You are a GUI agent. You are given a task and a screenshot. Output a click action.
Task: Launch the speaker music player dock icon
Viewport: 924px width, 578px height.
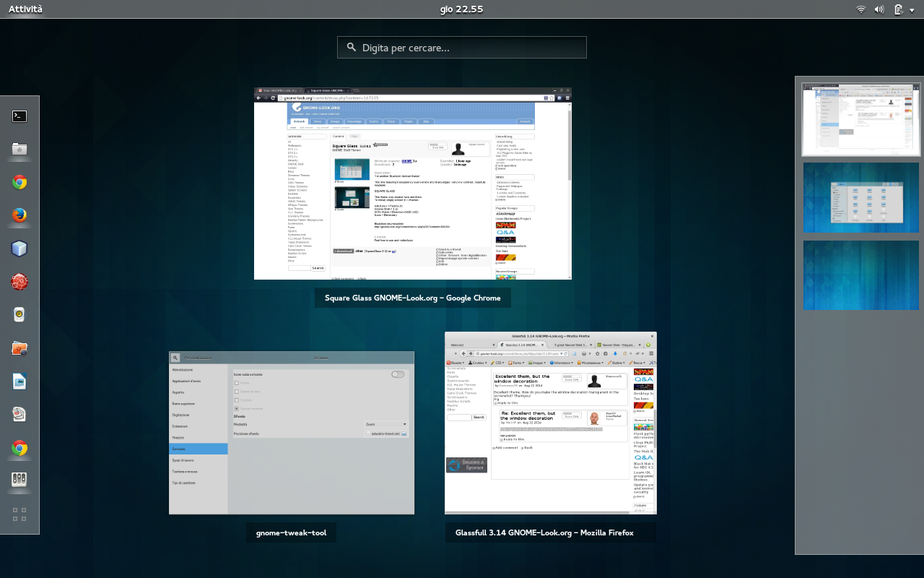pos(19,315)
